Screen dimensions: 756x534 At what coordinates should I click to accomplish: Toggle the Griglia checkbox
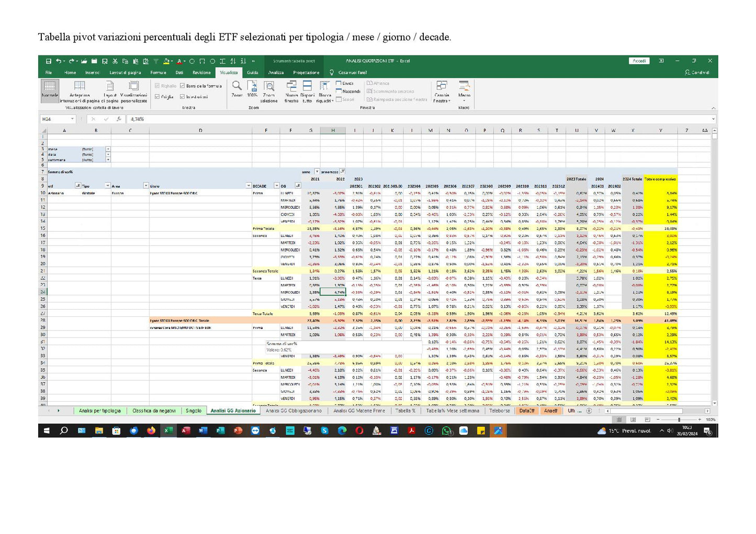157,97
